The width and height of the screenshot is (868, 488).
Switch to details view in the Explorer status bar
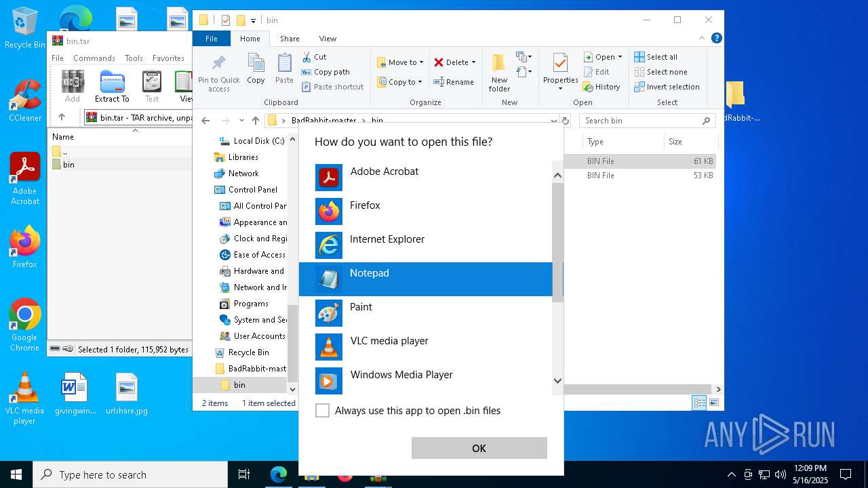tap(699, 403)
